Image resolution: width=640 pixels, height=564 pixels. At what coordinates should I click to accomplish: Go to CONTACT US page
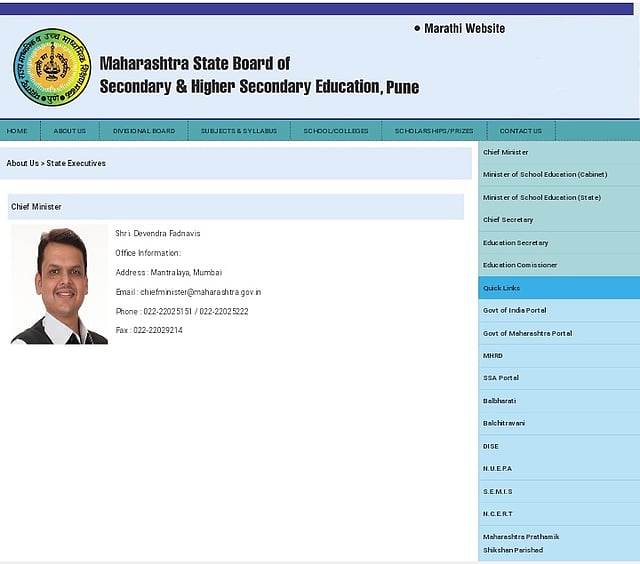pos(520,131)
